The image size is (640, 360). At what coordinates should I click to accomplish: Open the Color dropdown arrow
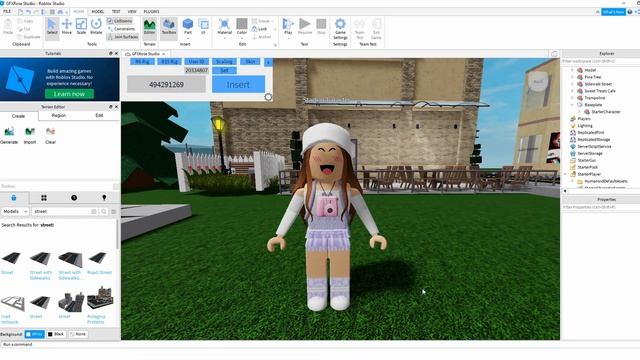242,38
